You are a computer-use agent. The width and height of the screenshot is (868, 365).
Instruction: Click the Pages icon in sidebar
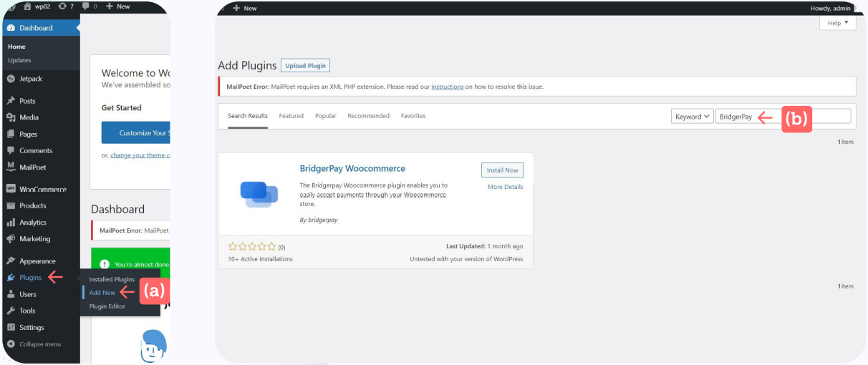coord(11,134)
